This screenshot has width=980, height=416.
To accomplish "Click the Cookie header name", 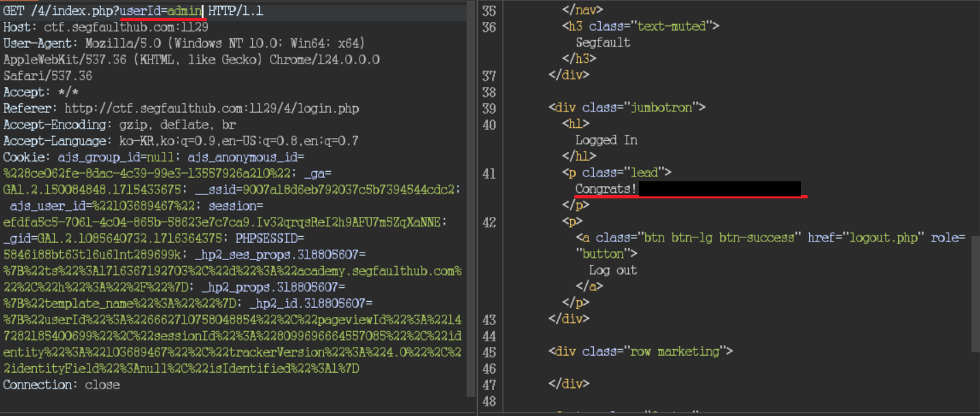I will click(24, 157).
